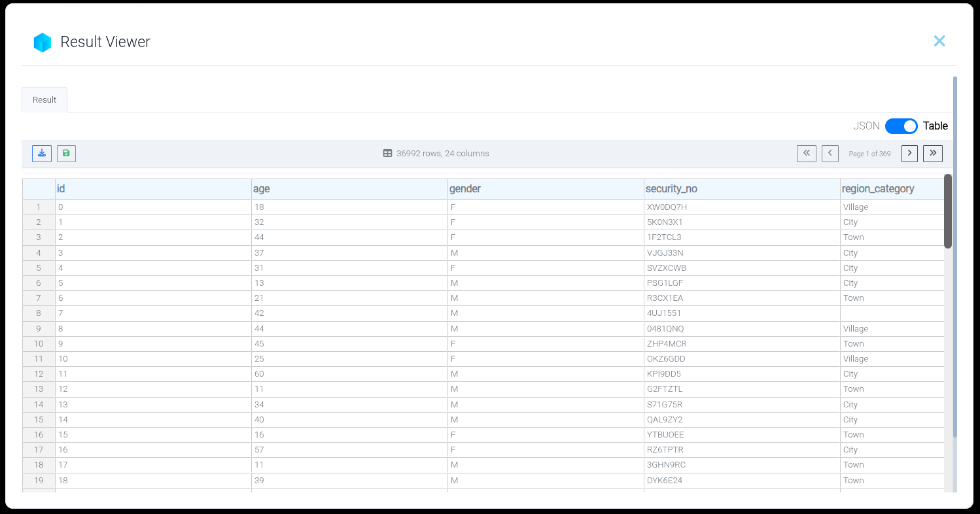
Task: Click the security_no cell XW0DQ7H
Action: 667,207
